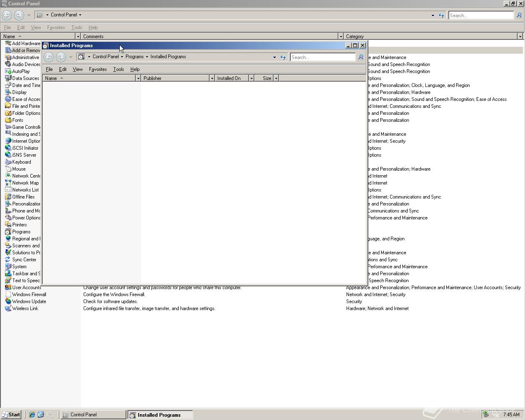525x420 pixels.
Task: Open the Fonts icon
Action: [x=8, y=120]
